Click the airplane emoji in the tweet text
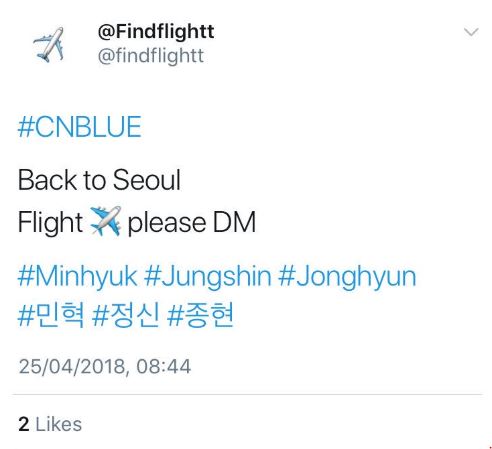 pyautogui.click(x=106, y=221)
